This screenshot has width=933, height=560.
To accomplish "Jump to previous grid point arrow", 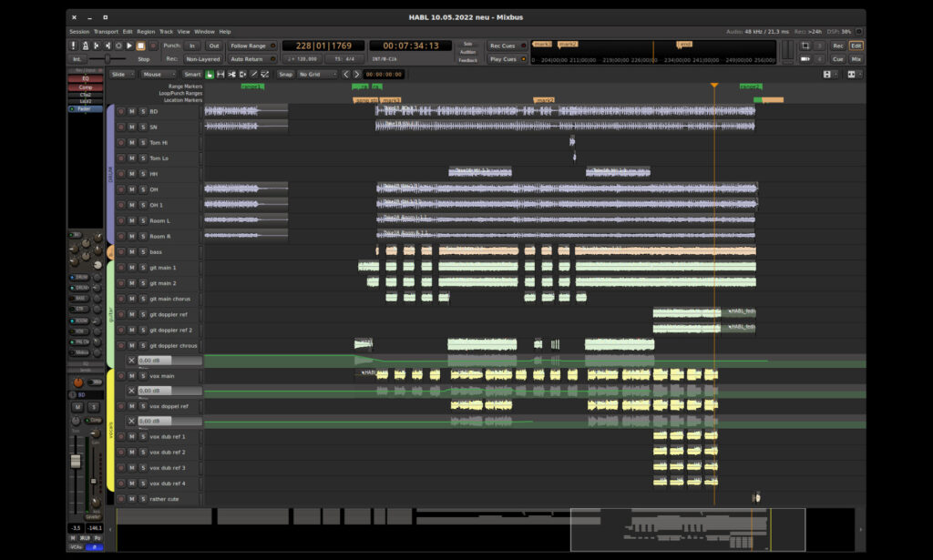I will pos(346,75).
